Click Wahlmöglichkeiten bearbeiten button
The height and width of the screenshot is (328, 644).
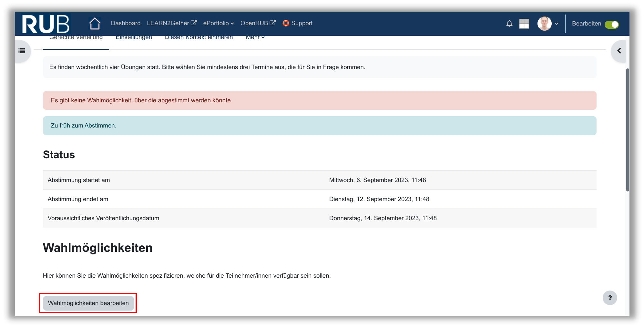point(88,303)
